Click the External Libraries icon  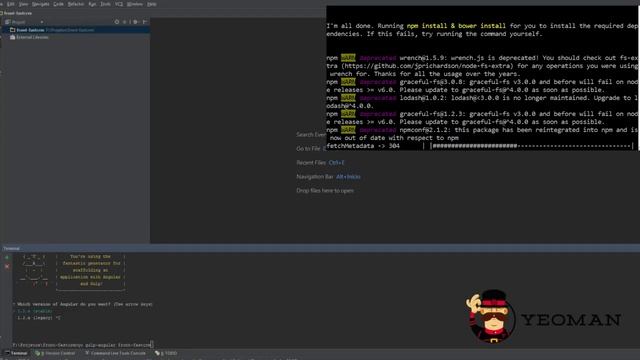click(13, 37)
